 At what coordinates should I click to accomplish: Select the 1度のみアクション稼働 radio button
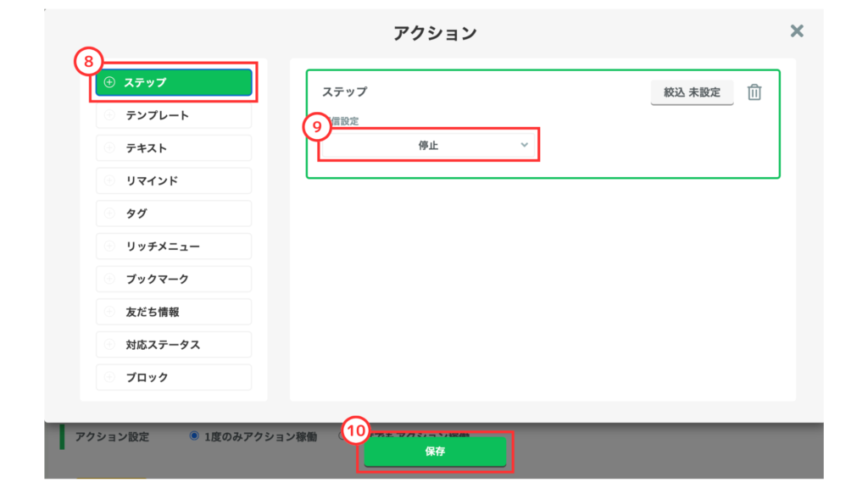pos(195,435)
